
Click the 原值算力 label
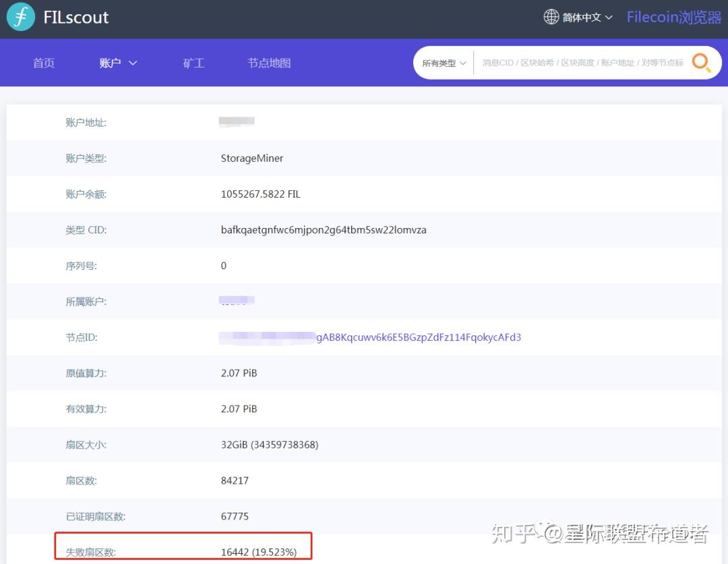(x=86, y=373)
